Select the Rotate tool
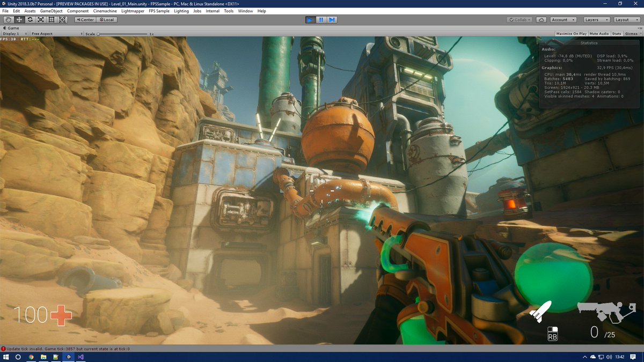This screenshot has height=362, width=644. click(30, 19)
